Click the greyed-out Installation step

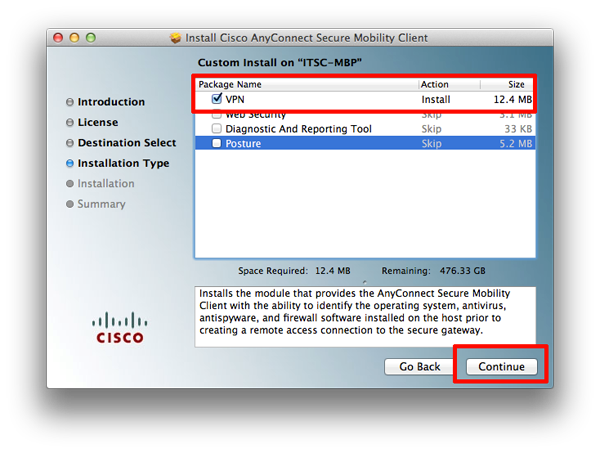(105, 184)
